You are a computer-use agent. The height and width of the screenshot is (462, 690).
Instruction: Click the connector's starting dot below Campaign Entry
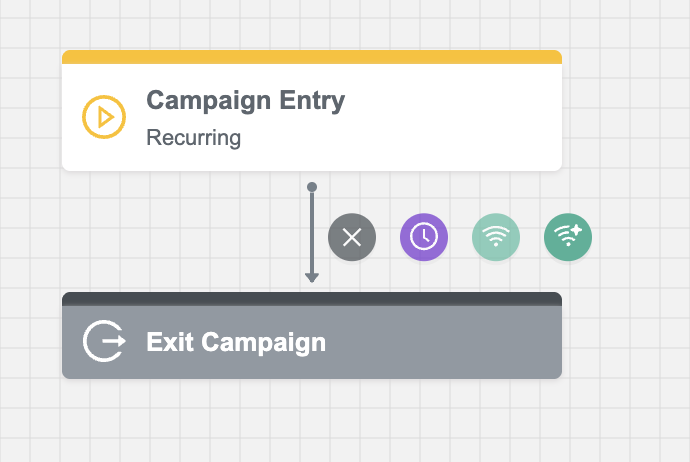pos(312,187)
